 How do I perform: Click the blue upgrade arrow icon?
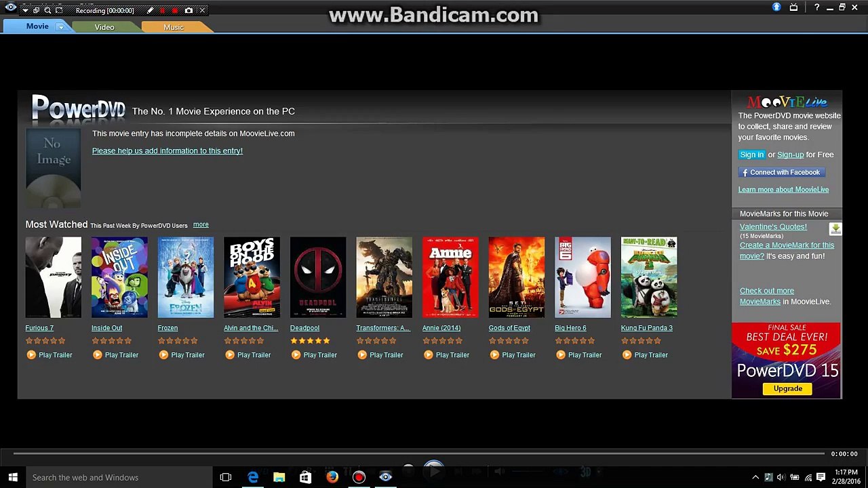pos(776,7)
